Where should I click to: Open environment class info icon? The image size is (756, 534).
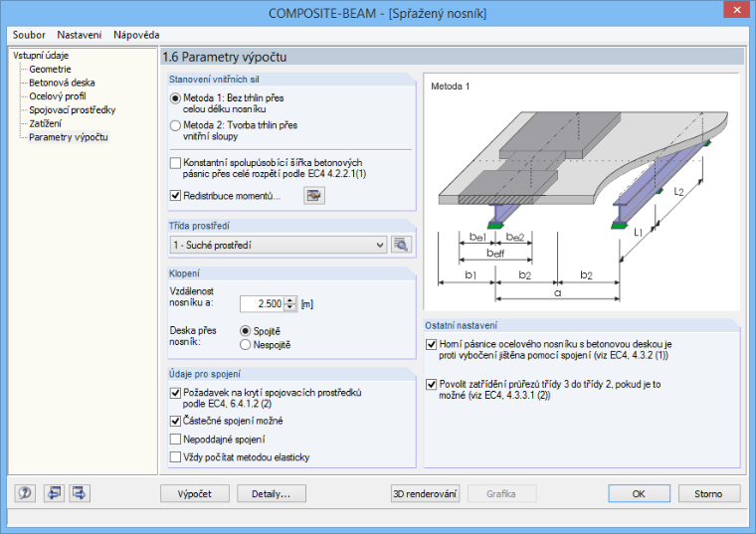tap(401, 245)
